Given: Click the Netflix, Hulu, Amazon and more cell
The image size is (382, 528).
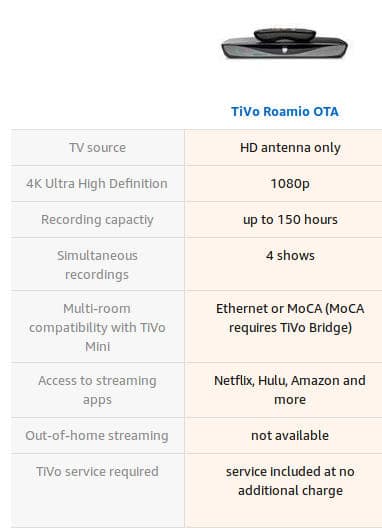Looking at the screenshot, I should point(290,390).
